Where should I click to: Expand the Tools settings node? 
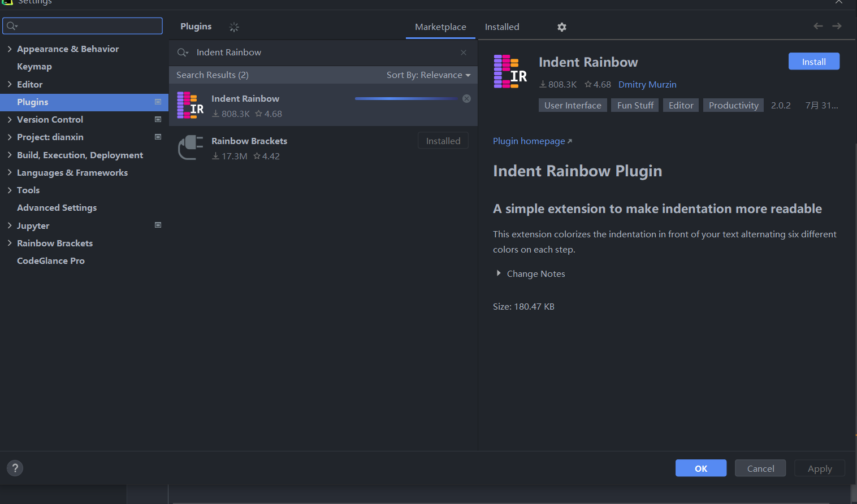coord(10,190)
